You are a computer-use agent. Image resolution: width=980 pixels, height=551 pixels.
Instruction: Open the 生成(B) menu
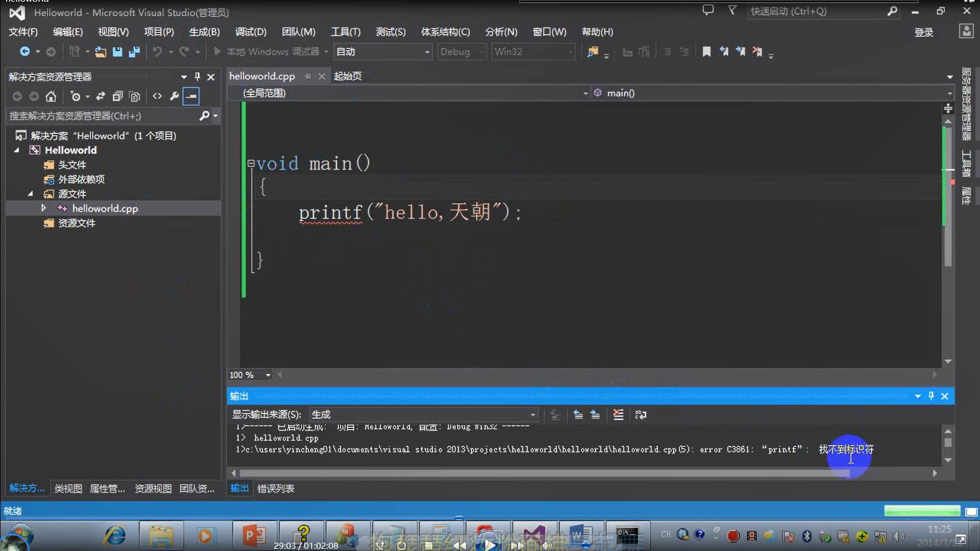204,32
